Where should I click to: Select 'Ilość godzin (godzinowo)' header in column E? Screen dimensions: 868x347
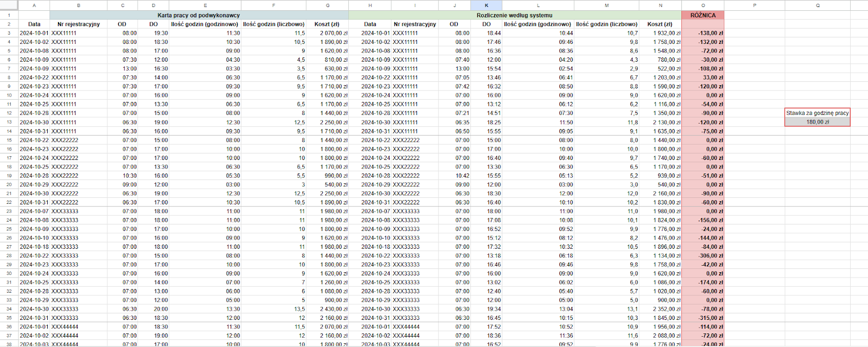pyautogui.click(x=205, y=24)
